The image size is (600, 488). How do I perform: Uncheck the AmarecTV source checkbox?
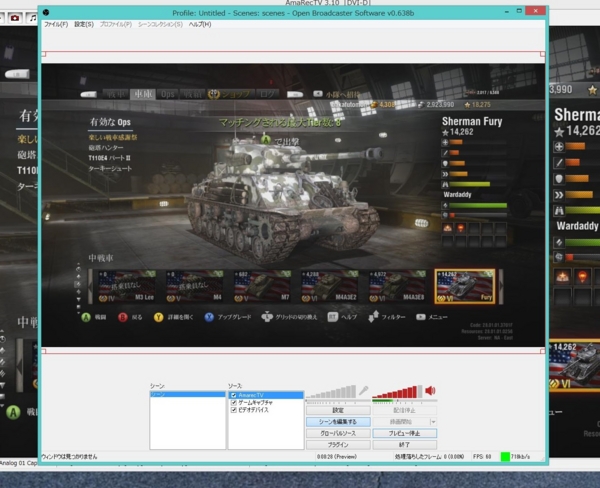pyautogui.click(x=233, y=395)
